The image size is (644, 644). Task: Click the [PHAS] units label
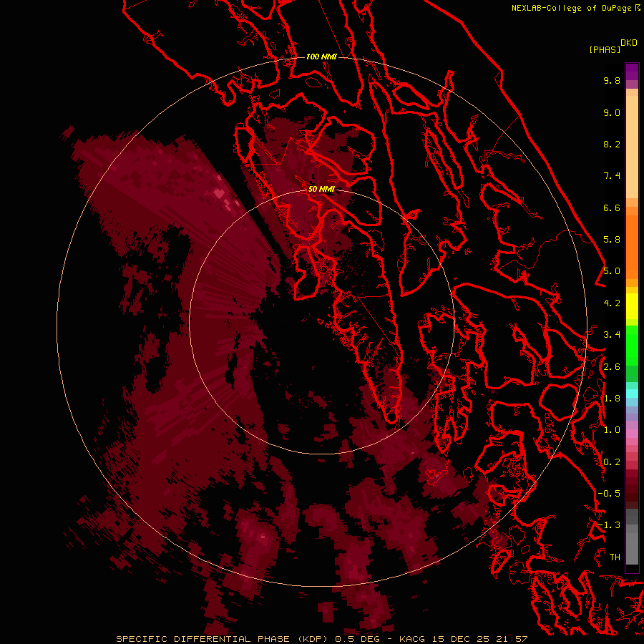coord(605,49)
